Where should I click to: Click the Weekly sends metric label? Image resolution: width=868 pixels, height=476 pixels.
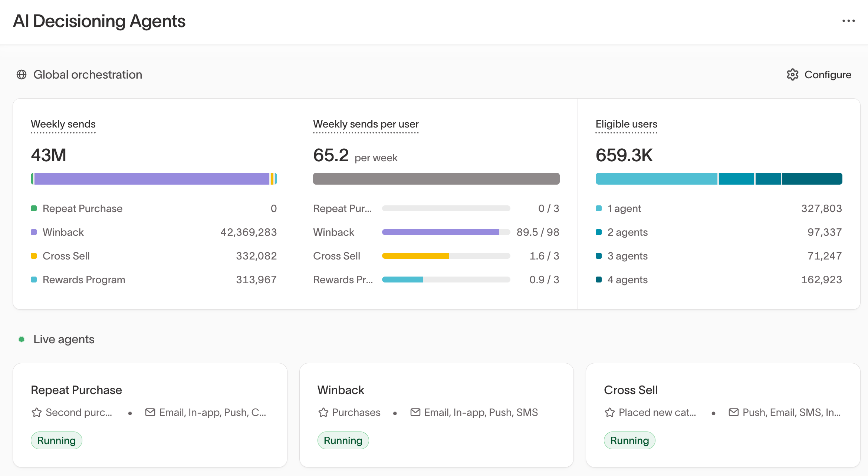pos(63,124)
